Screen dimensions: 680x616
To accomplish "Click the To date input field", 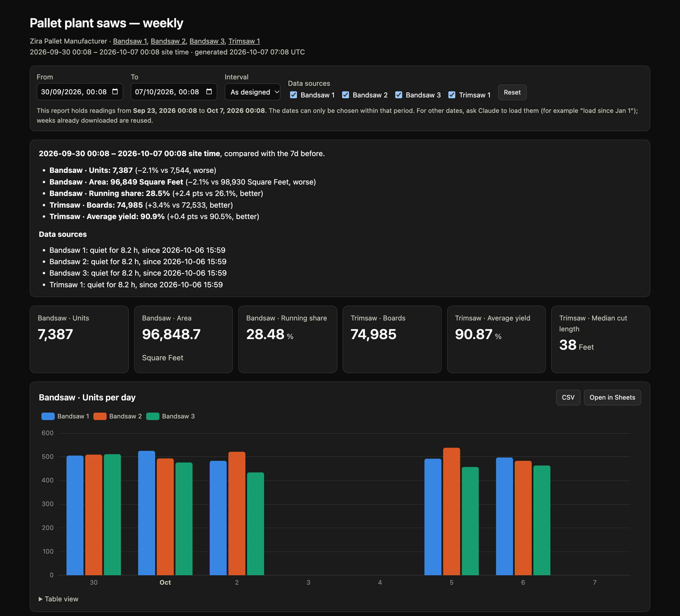I will [x=174, y=92].
